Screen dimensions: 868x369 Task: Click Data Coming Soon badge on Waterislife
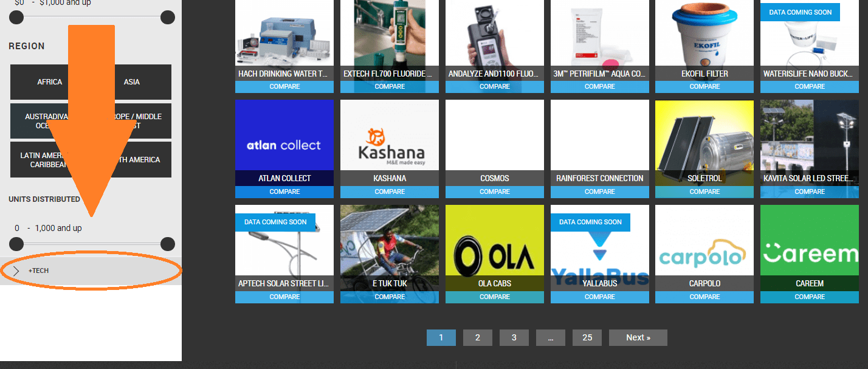[x=800, y=12]
